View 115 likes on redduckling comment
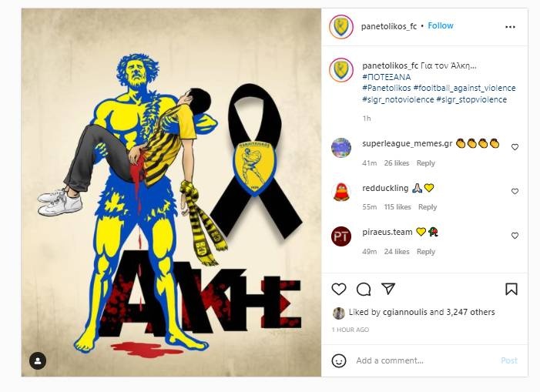The height and width of the screenshot is (392, 540). click(x=397, y=207)
